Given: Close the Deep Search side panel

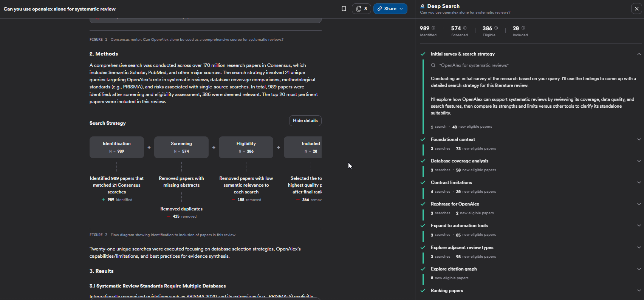Looking at the screenshot, I should coord(636,9).
